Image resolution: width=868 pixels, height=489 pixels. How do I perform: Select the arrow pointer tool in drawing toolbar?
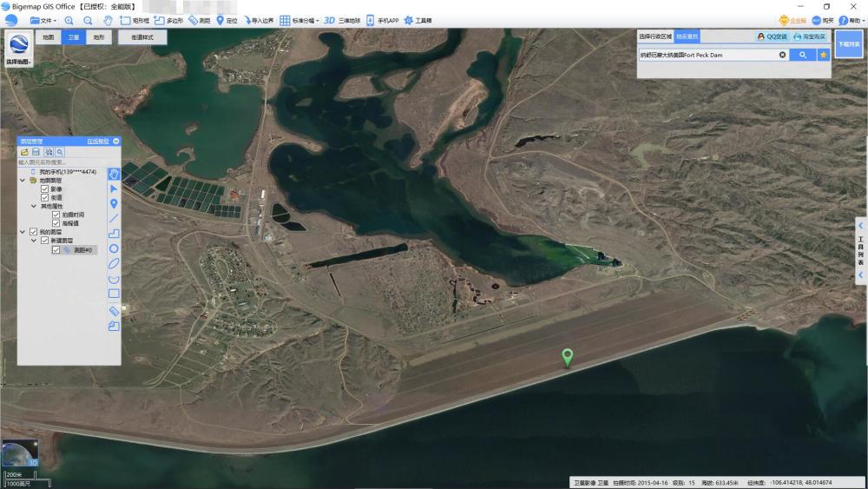point(114,188)
